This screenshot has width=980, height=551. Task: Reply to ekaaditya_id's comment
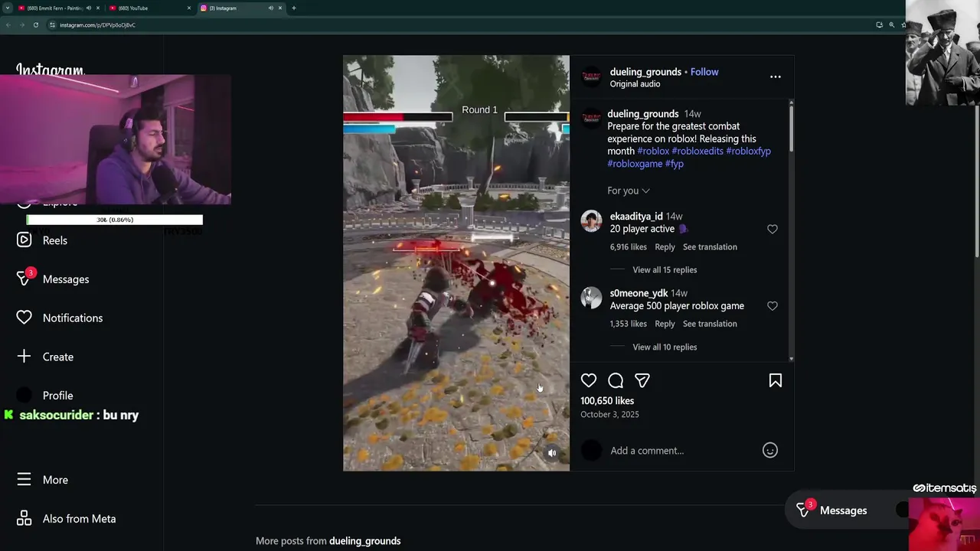pos(665,247)
